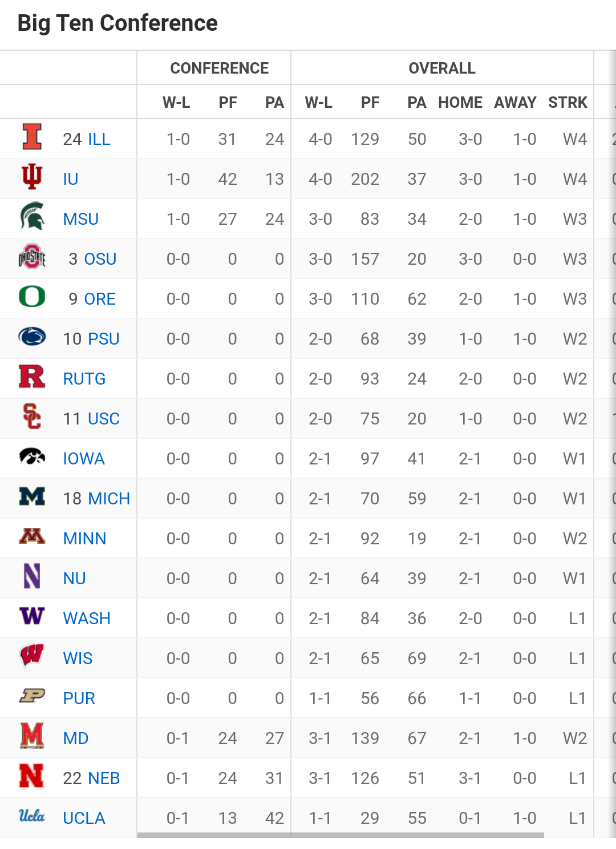Open the MINN team link

pos(84,539)
